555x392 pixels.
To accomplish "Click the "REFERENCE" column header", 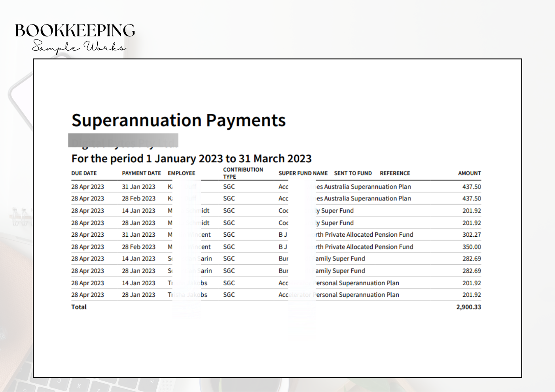I will [x=395, y=173].
